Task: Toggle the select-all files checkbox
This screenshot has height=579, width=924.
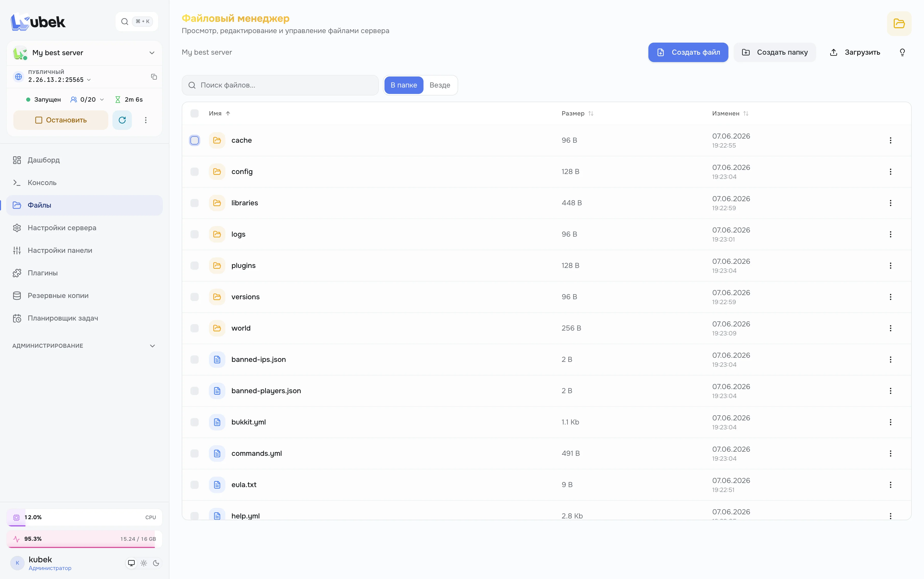Action: [x=195, y=113]
